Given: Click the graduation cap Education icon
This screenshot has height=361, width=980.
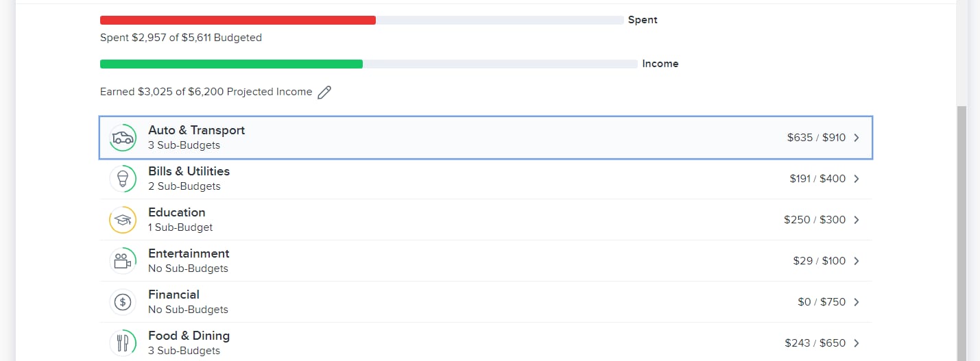Looking at the screenshot, I should click(x=123, y=220).
